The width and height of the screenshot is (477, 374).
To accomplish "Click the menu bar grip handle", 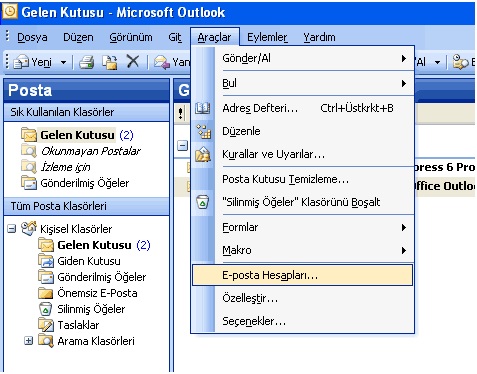I will click(8, 36).
